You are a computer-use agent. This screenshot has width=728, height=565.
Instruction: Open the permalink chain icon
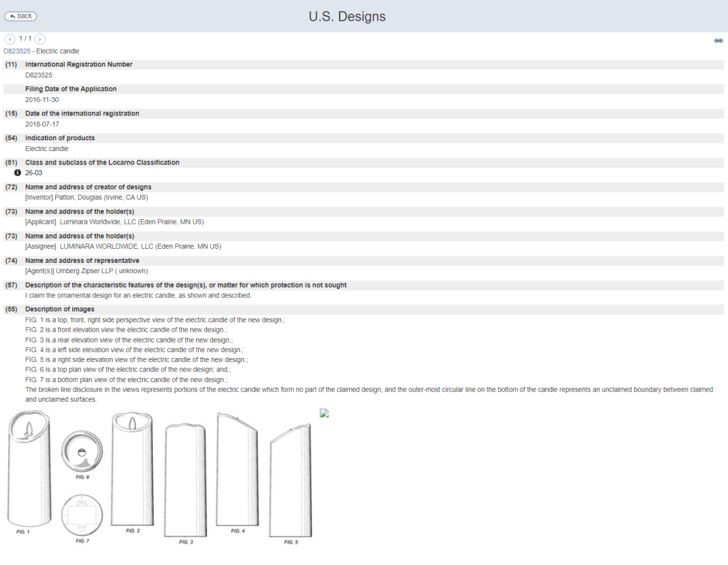tap(719, 41)
